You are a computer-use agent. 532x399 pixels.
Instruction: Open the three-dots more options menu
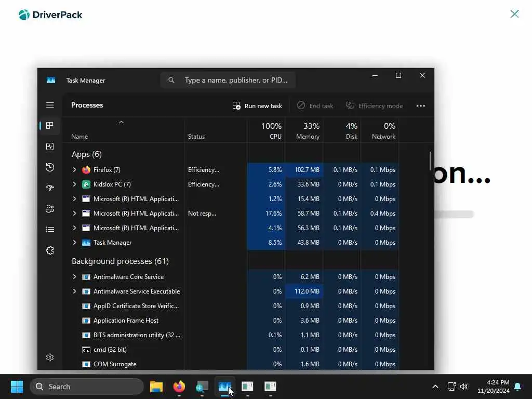pyautogui.click(x=421, y=106)
